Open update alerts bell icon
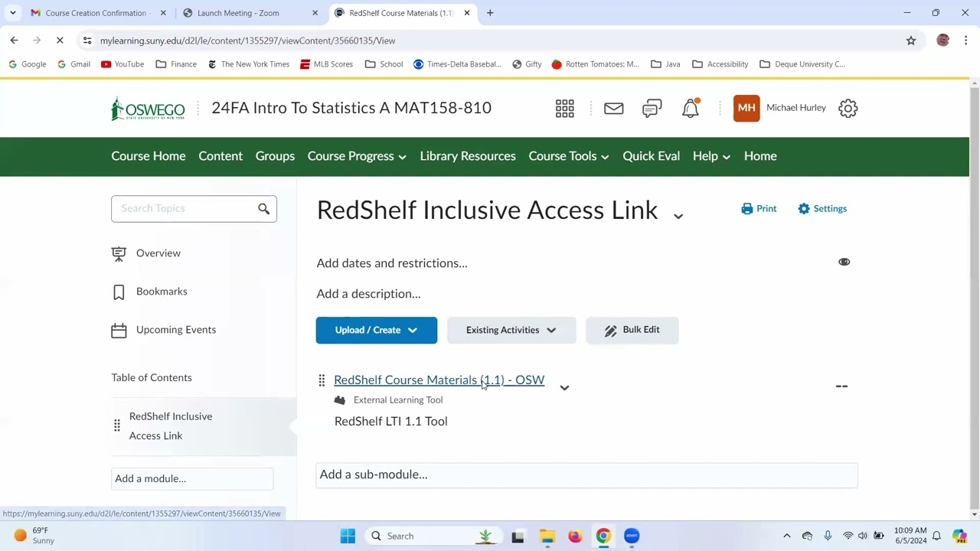The width and height of the screenshot is (980, 551). pyautogui.click(x=691, y=109)
